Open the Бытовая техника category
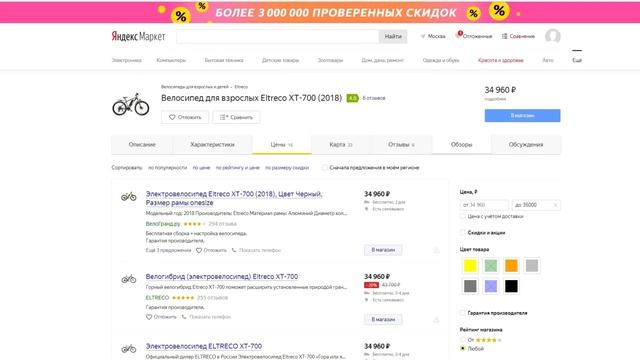This screenshot has width=640, height=360. click(x=224, y=60)
